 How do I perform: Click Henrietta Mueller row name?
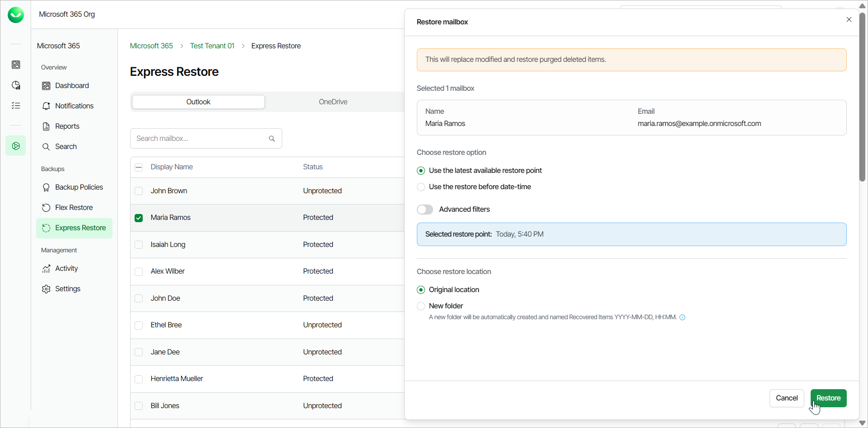pyautogui.click(x=177, y=378)
